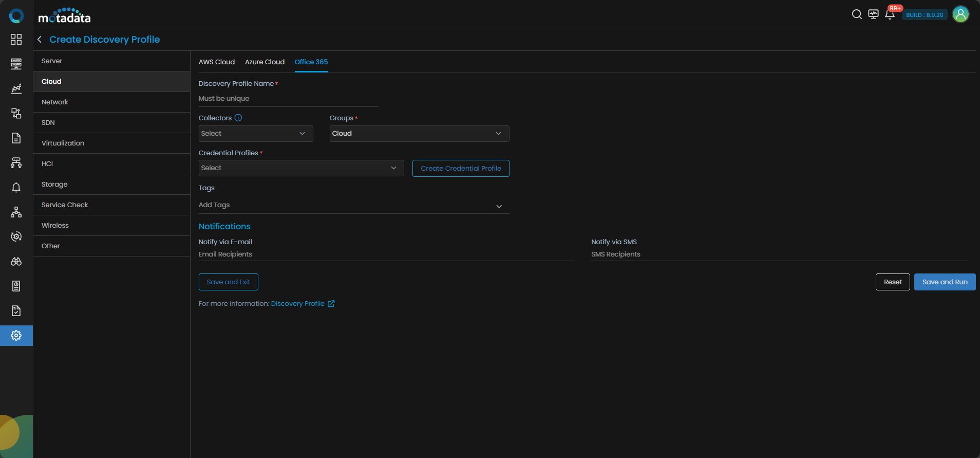Open the topology squares icon in sidebar
This screenshot has width=980, height=458.
16,113
